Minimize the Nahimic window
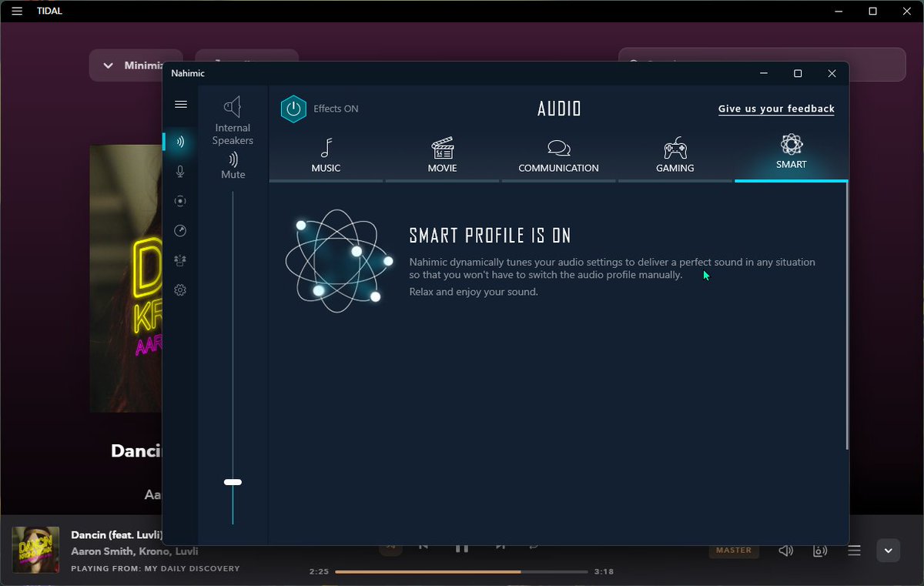This screenshot has height=586, width=924. point(764,73)
